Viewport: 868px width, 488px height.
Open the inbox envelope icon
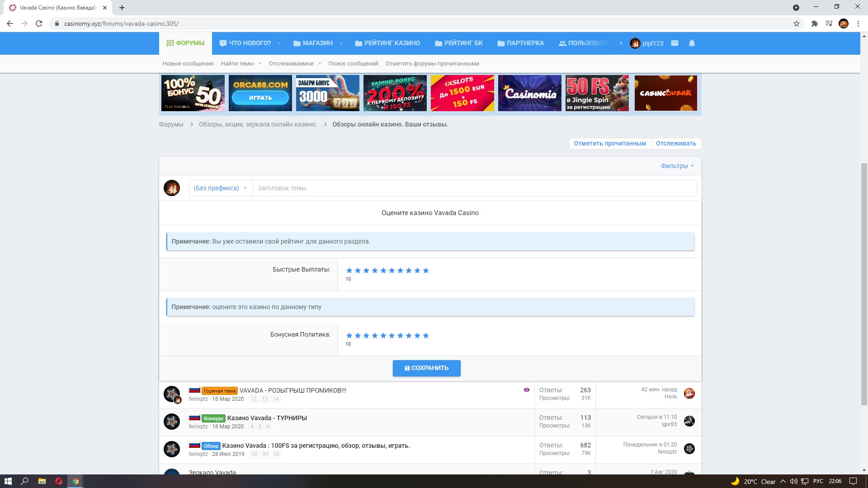click(x=675, y=43)
